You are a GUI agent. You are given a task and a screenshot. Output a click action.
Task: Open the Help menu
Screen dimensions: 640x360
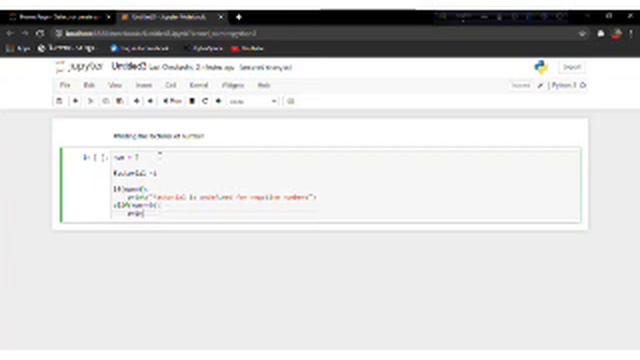(264, 85)
